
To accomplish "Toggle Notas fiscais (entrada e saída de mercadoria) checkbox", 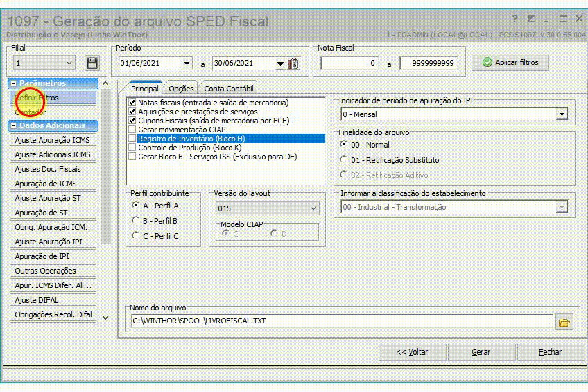I will 132,103.
